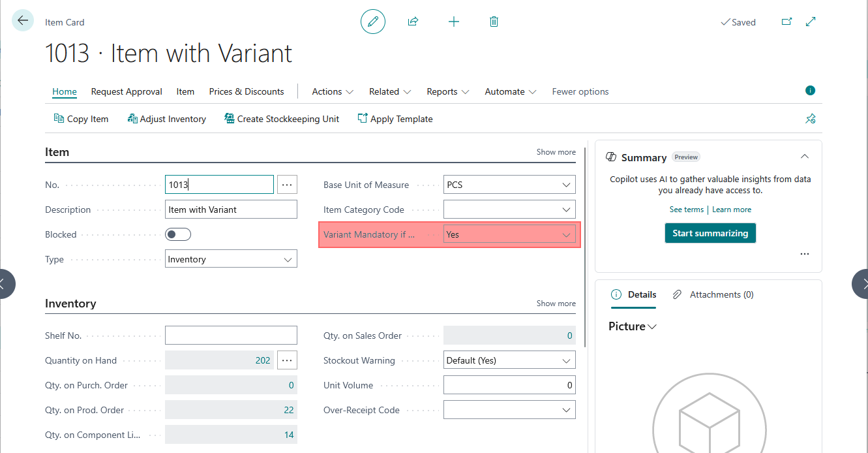The width and height of the screenshot is (868, 453).
Task: Open Request Approval menu
Action: tap(127, 91)
